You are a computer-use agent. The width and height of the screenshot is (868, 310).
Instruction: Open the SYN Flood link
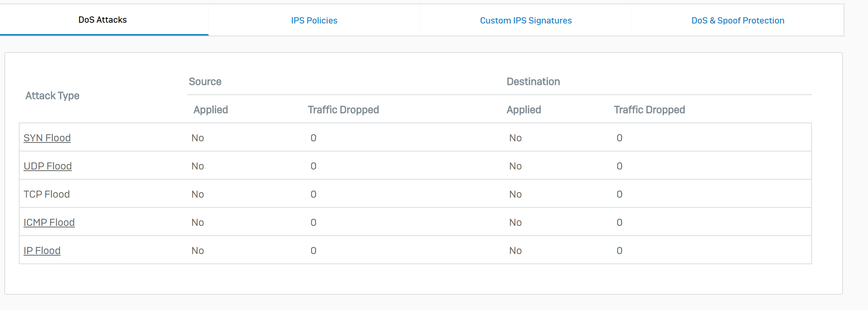(x=47, y=138)
